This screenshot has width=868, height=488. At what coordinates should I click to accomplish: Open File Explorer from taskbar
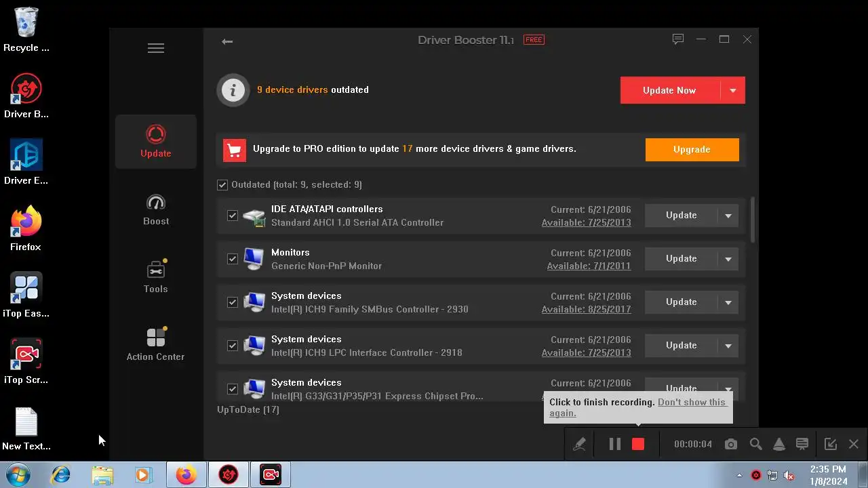(x=102, y=474)
